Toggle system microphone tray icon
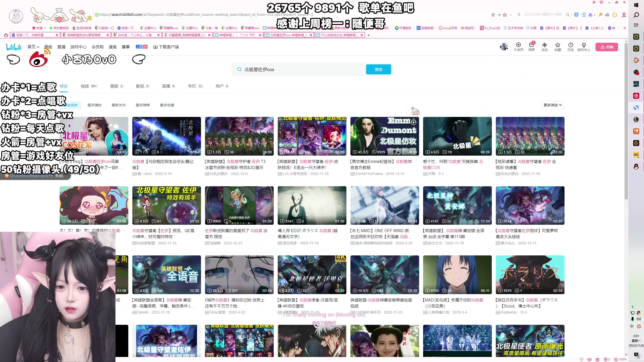 point(632,319)
